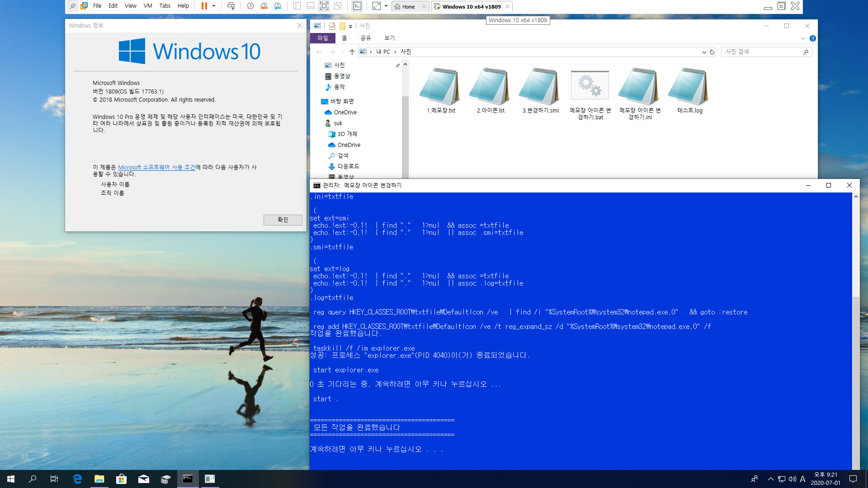Revert VM to previous snapshot
This screenshot has width=868, height=488.
[x=264, y=6]
